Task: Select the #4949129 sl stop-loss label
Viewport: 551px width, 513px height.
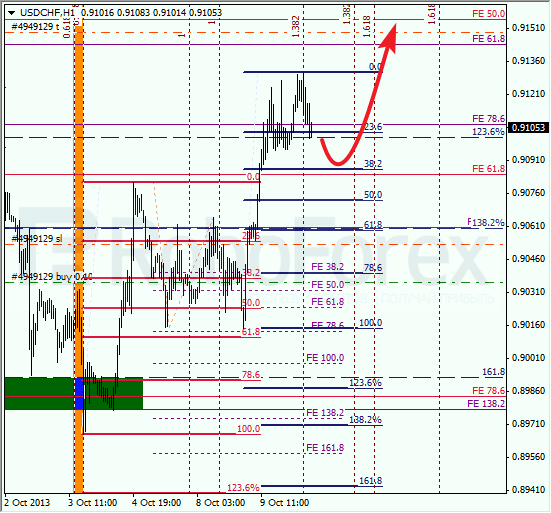Action: pos(37,239)
